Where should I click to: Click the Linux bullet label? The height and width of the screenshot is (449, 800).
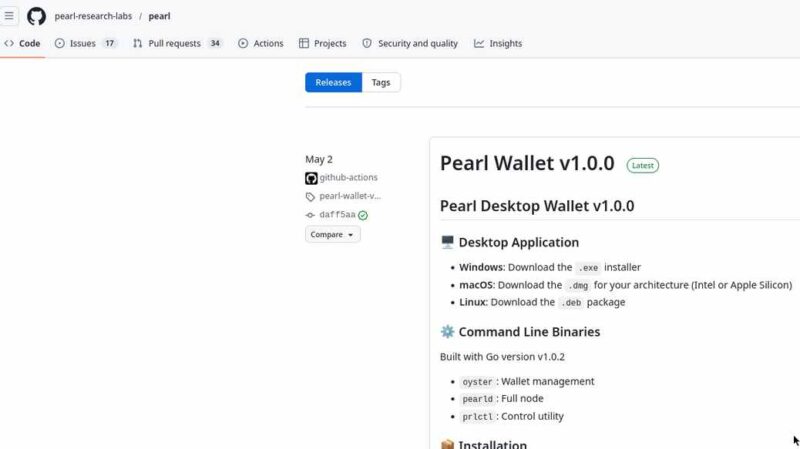472,302
